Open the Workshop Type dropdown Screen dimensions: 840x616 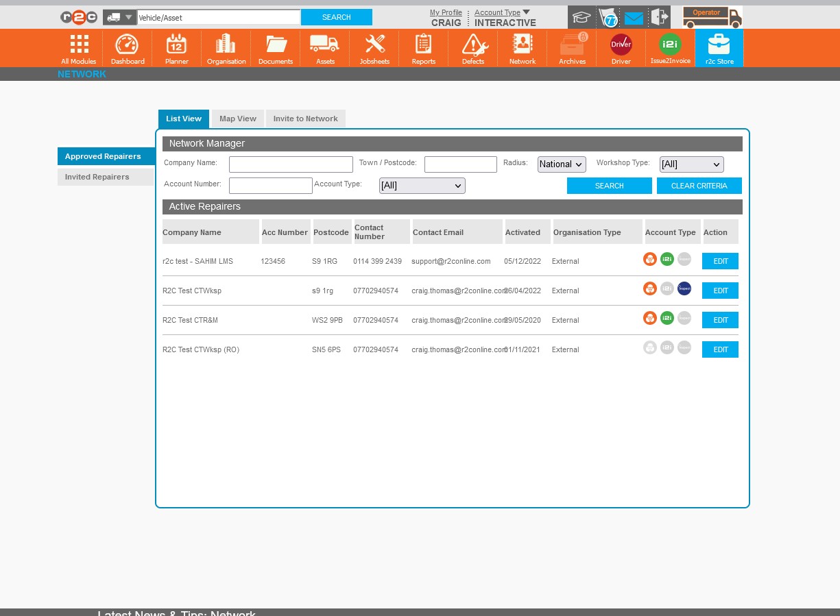point(691,164)
